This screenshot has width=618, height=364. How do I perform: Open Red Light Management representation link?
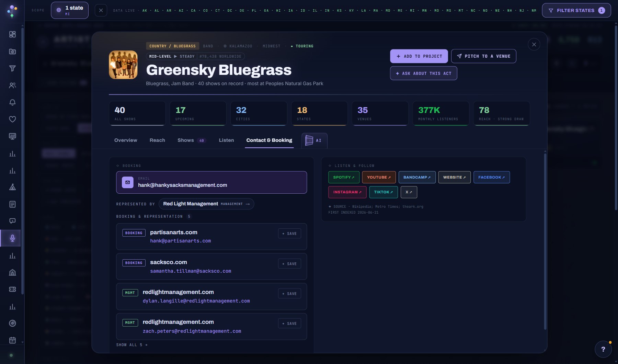[x=206, y=204]
